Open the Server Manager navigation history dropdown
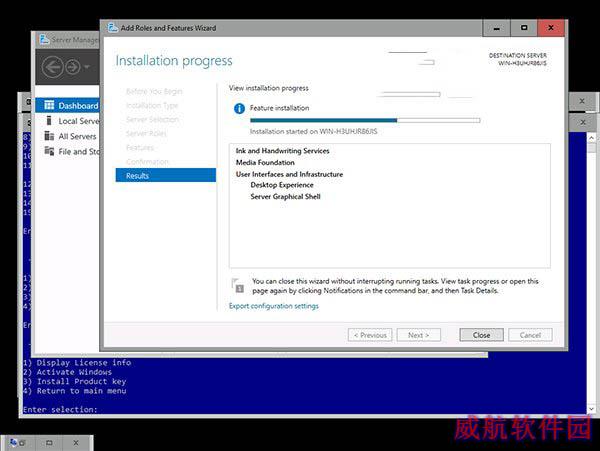Image resolution: width=600 pixels, height=451 pixels. [x=87, y=67]
